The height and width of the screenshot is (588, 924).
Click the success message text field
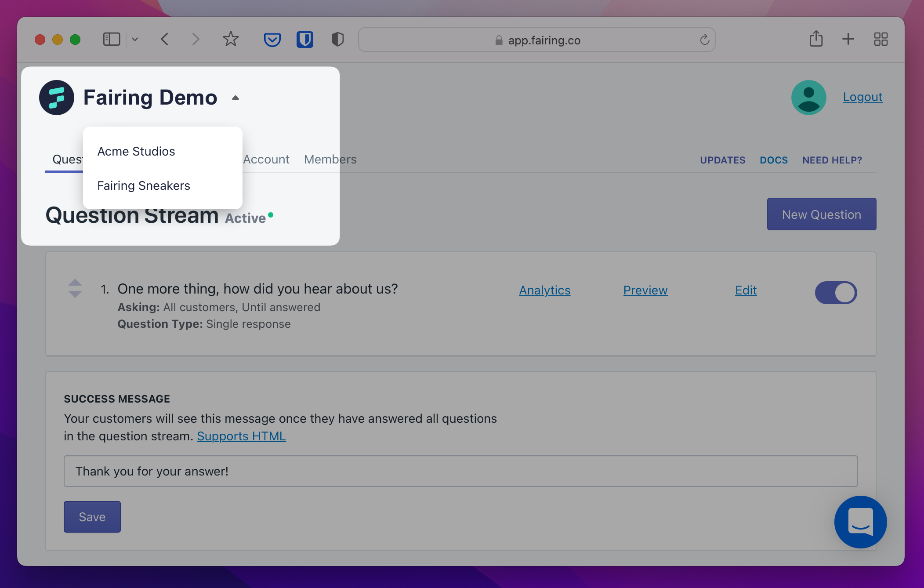click(460, 471)
